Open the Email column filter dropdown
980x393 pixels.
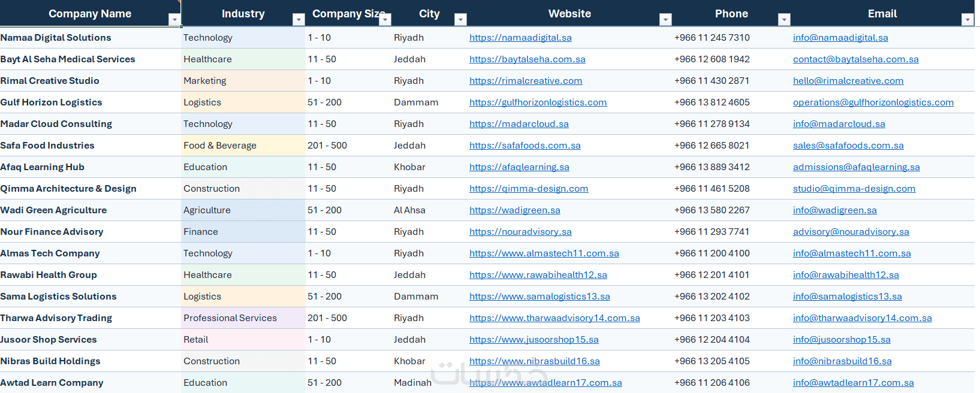click(x=967, y=20)
